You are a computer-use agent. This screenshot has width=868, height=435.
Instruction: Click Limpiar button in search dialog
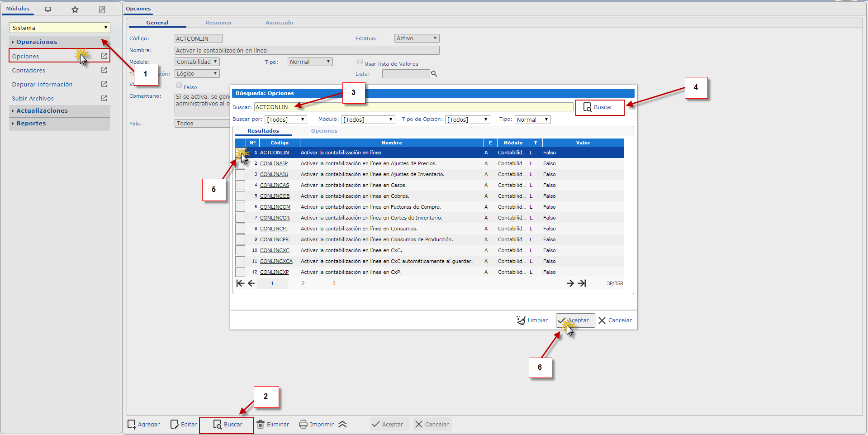click(532, 320)
